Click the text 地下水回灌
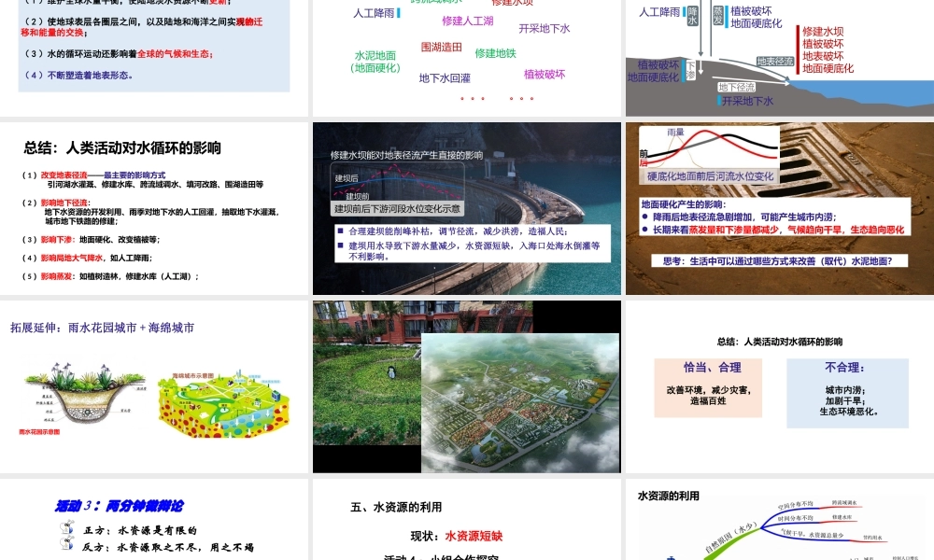The image size is (934, 560). pyautogui.click(x=445, y=78)
